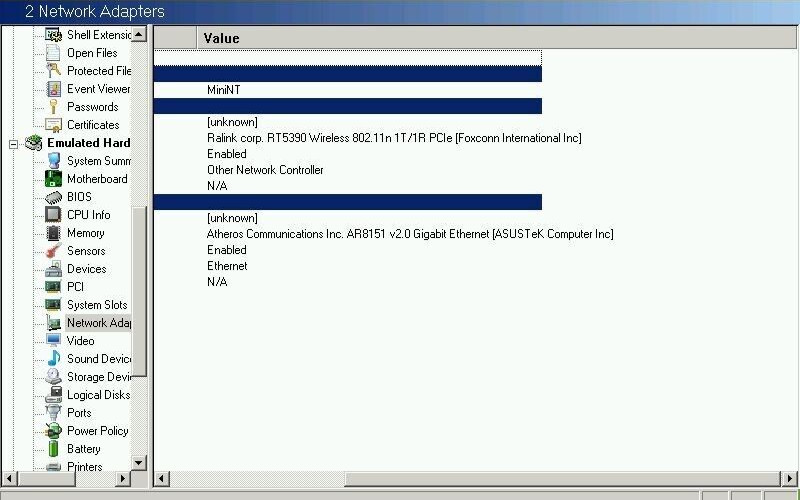Image resolution: width=800 pixels, height=500 pixels.
Task: Click the Certificates icon
Action: point(53,124)
